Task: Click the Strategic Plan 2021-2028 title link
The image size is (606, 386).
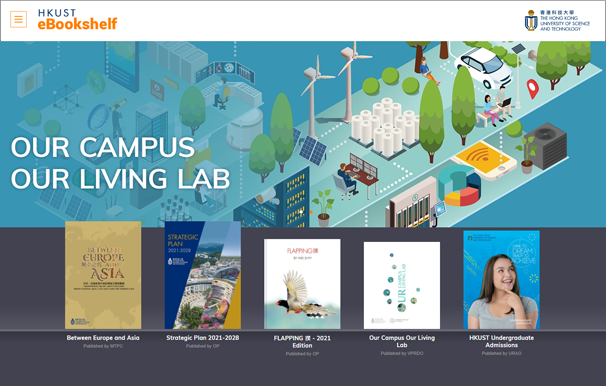Action: tap(203, 338)
